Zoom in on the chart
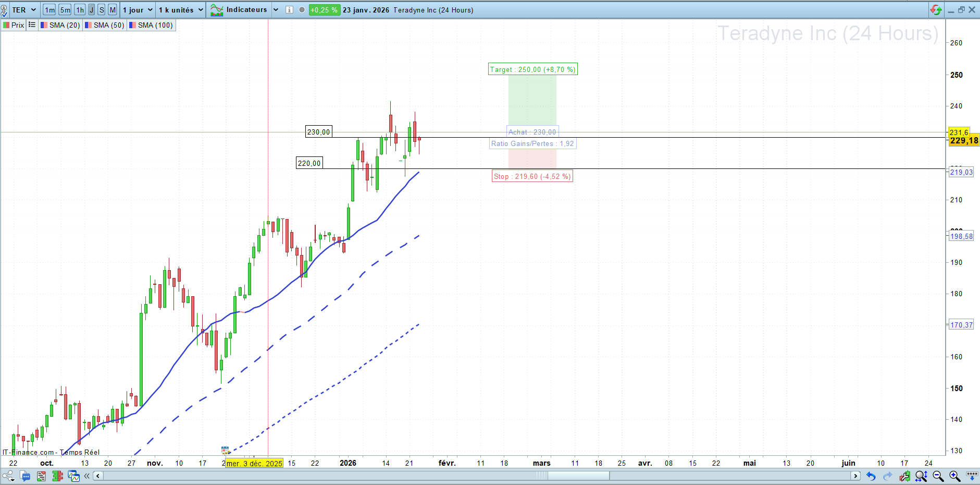This screenshot has height=485, width=980. [x=954, y=476]
